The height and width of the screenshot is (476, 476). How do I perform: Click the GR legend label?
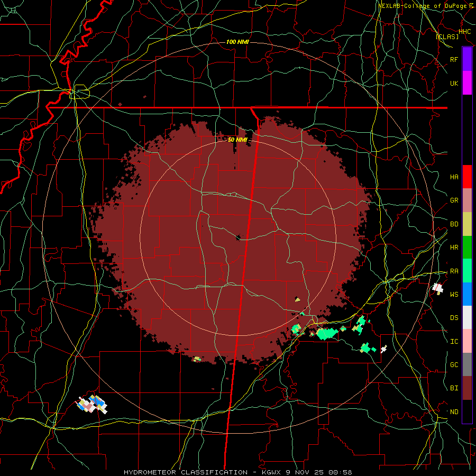(454, 200)
